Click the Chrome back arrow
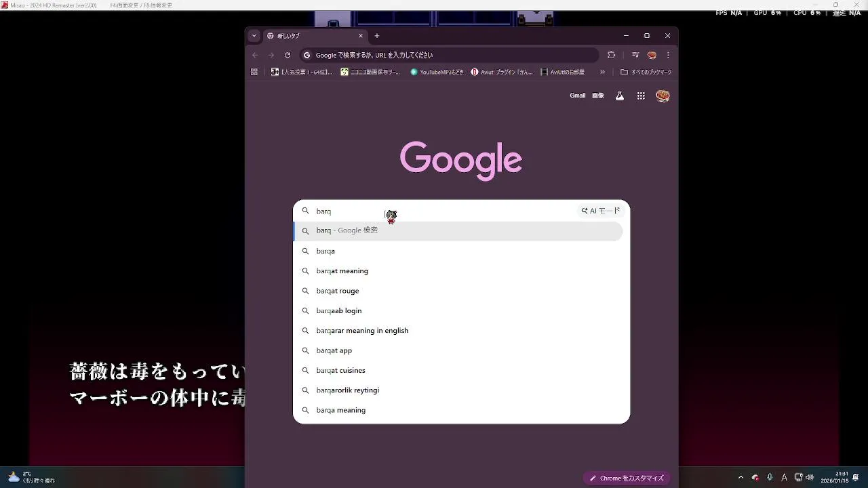Image resolution: width=868 pixels, height=488 pixels. pos(255,55)
